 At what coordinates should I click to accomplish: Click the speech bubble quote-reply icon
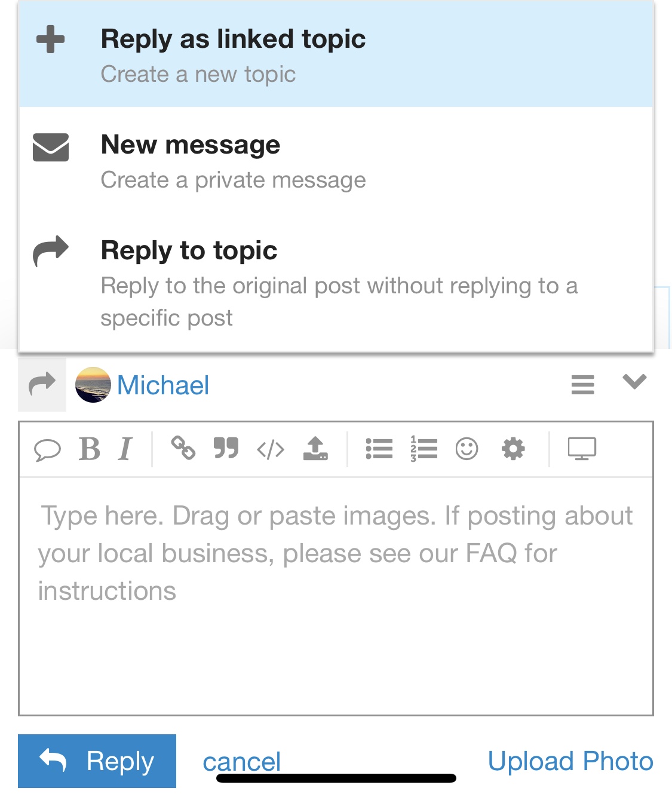(x=47, y=449)
